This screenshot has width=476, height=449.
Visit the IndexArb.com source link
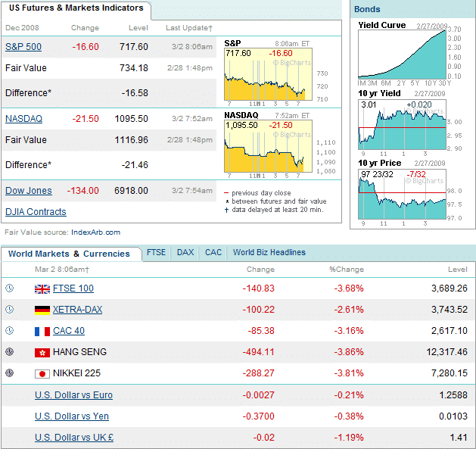pyautogui.click(x=95, y=232)
